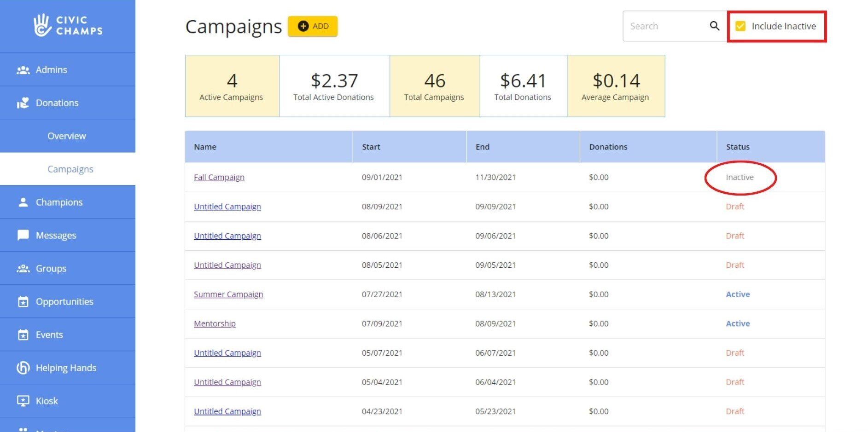
Task: Click the Opportunities calendar icon
Action: point(23,302)
